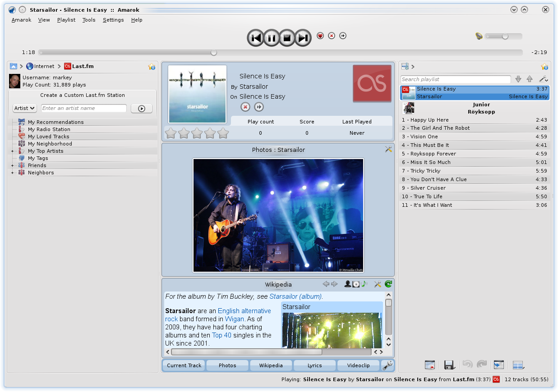Viewport: 558px width, 392px height.
Task: Reload Wikipedia page with green refresh icon
Action: click(388, 284)
